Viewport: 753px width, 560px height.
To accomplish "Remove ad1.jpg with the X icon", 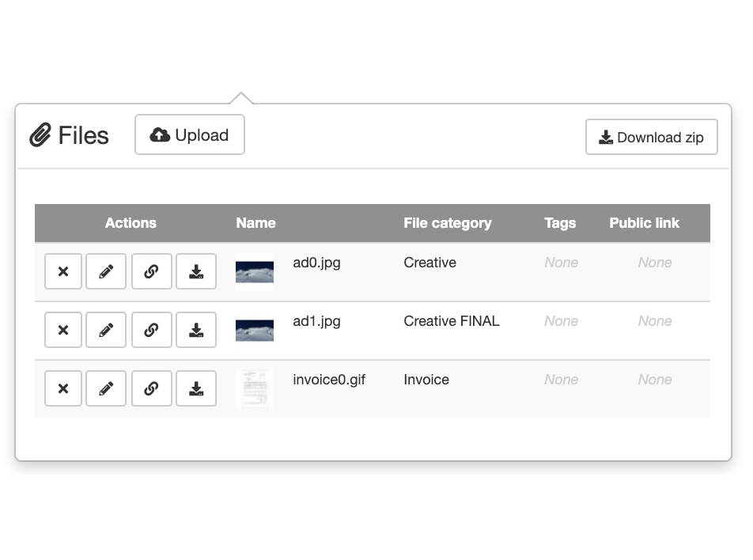I will 63,330.
